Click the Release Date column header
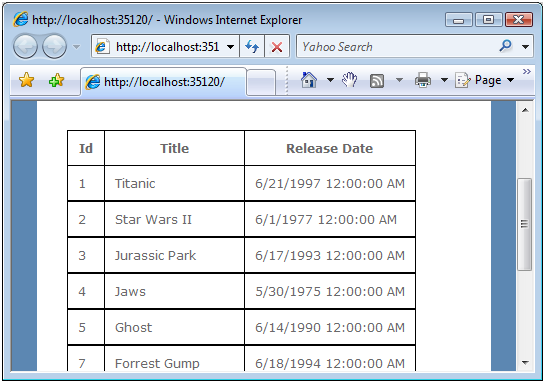 point(330,148)
